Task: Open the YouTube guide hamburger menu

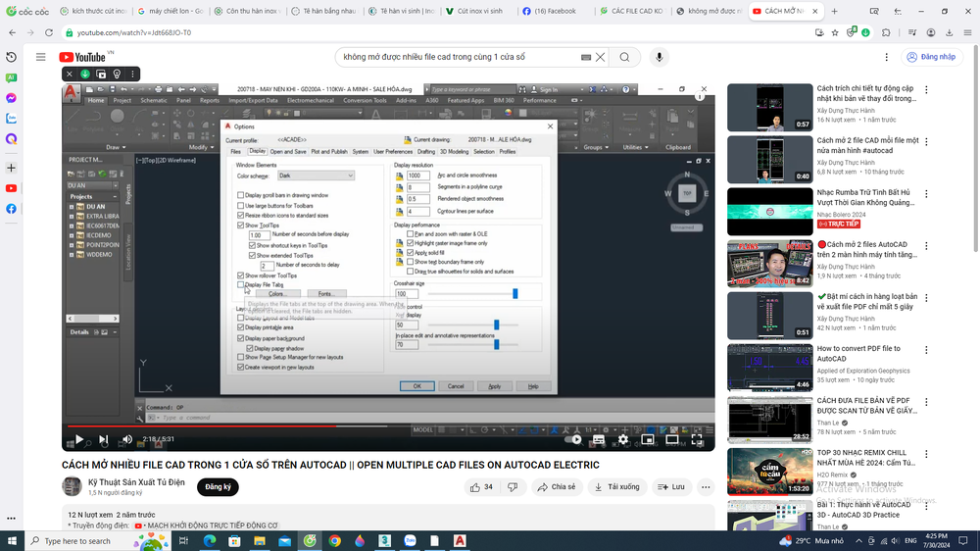Action: coord(40,57)
